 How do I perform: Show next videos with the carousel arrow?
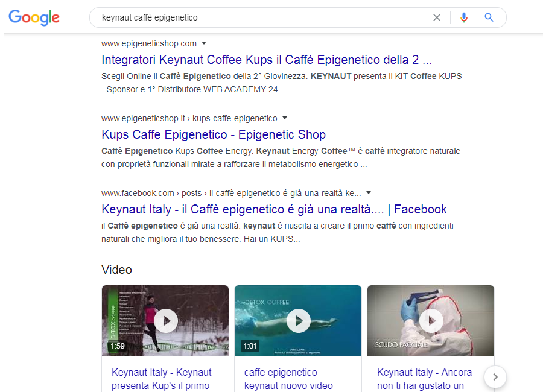point(495,377)
